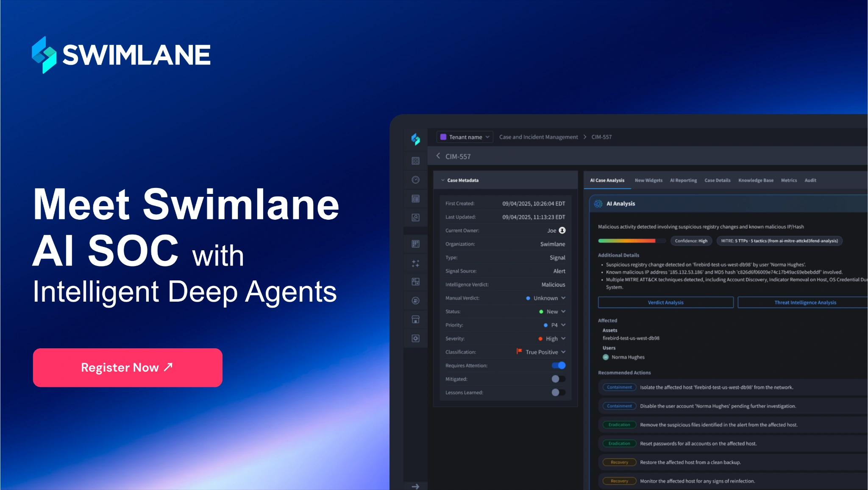Go back using arrow beside CIM-557

[x=438, y=156]
